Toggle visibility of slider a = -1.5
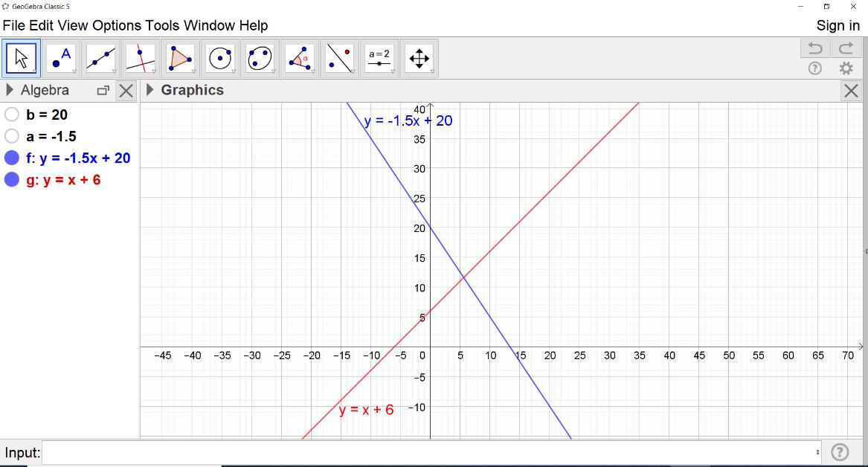Viewport: 868px width, 467px height. coord(12,136)
